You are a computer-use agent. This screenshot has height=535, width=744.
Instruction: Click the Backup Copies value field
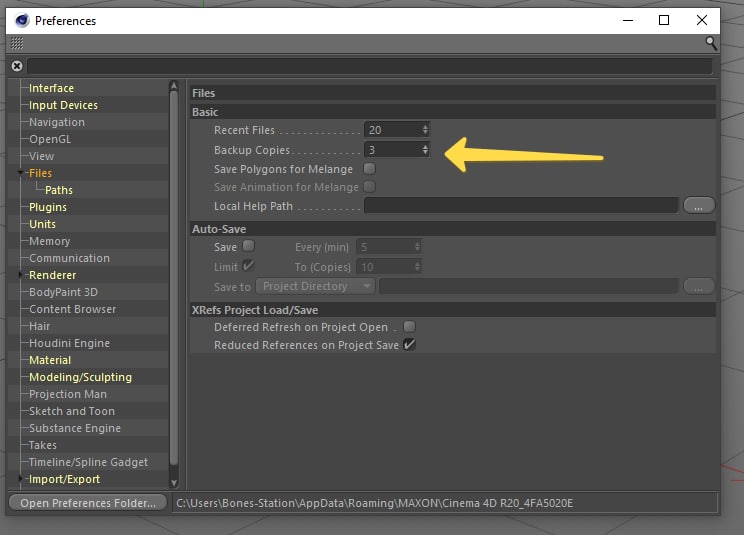(392, 150)
